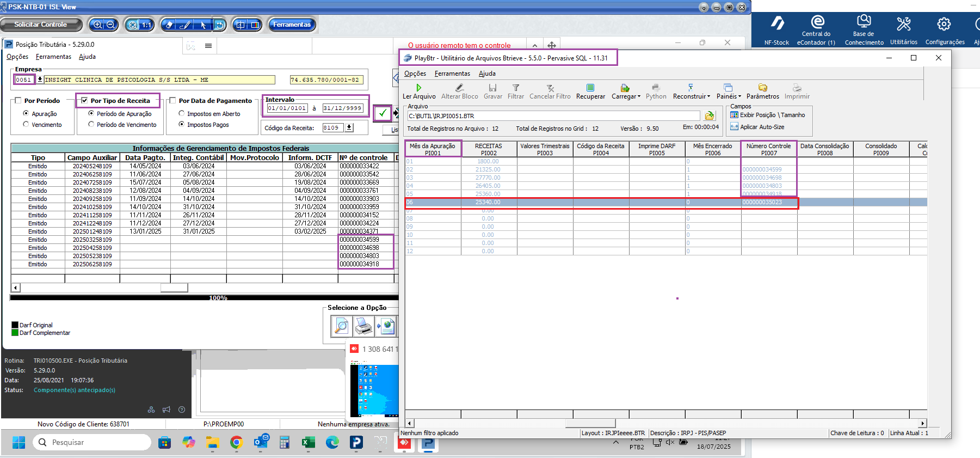
Task: Select the Período de Vencimento radio button
Action: click(x=91, y=125)
